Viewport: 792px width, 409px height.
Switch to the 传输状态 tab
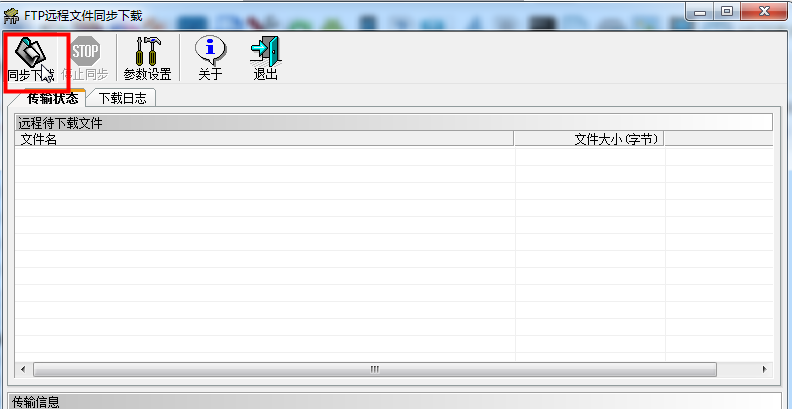click(x=46, y=98)
